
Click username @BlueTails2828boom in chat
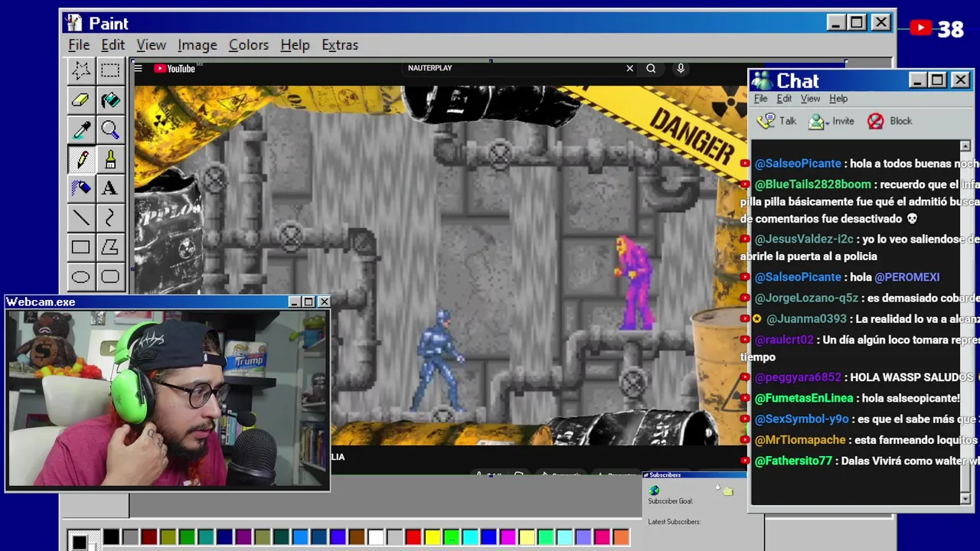812,184
